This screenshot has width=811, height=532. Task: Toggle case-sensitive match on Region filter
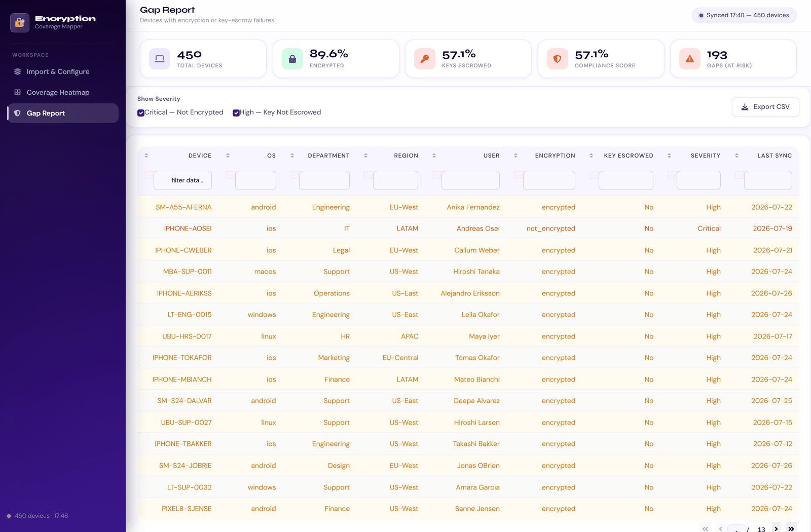368,175
